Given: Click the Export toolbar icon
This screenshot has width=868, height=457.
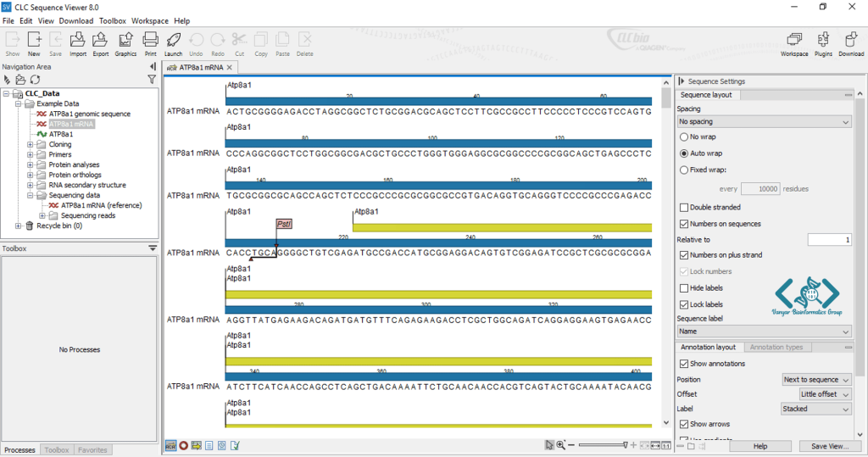Looking at the screenshot, I should coord(100,44).
